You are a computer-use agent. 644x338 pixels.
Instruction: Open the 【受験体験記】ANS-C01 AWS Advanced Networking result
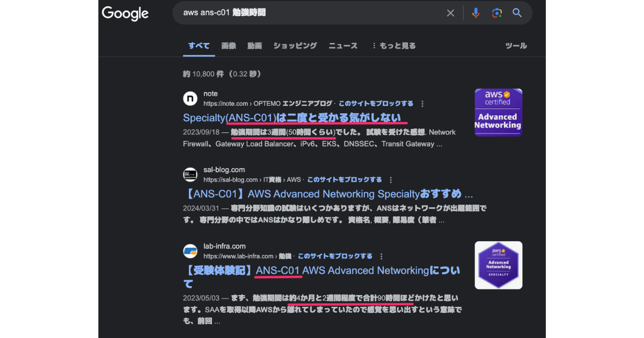(321, 276)
